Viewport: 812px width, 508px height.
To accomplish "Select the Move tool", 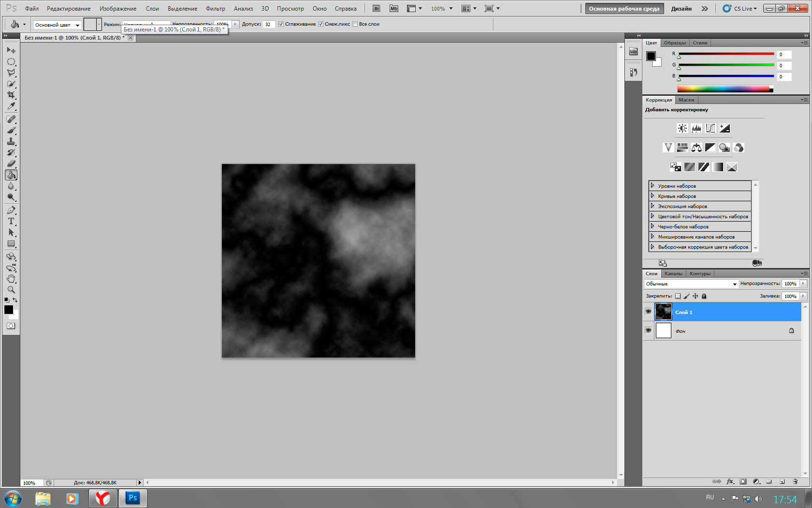I will coord(11,50).
